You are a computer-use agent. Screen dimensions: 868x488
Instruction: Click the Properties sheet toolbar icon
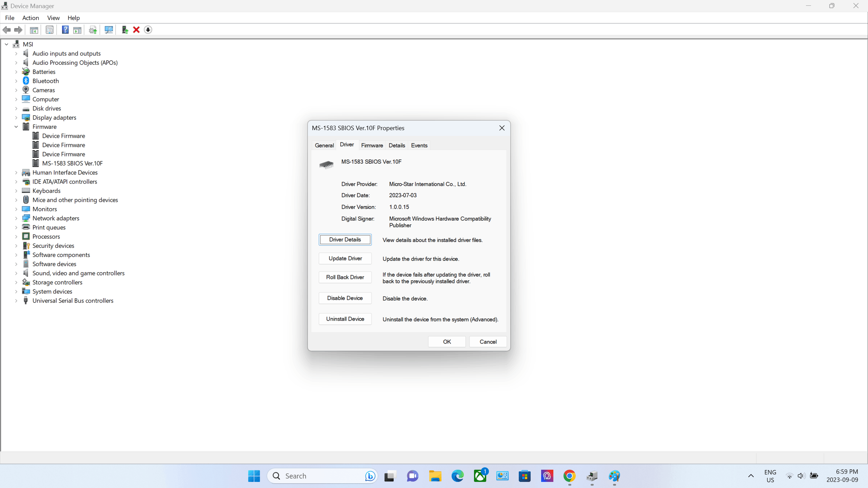click(50, 30)
